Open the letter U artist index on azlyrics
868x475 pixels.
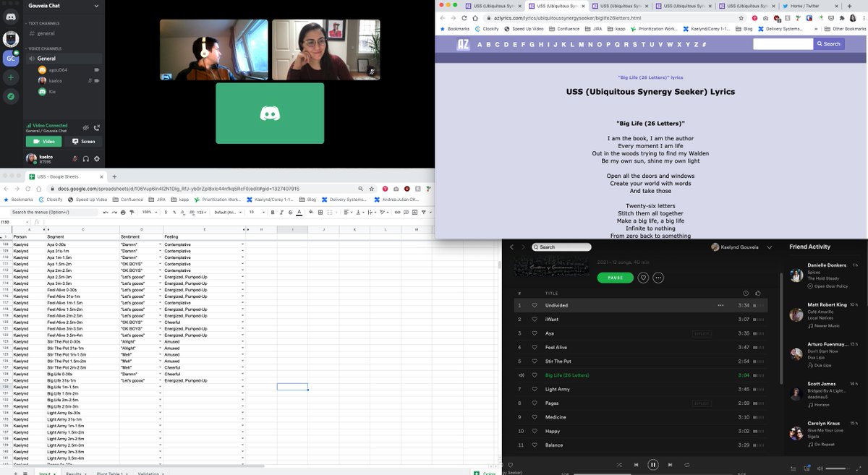click(x=652, y=44)
